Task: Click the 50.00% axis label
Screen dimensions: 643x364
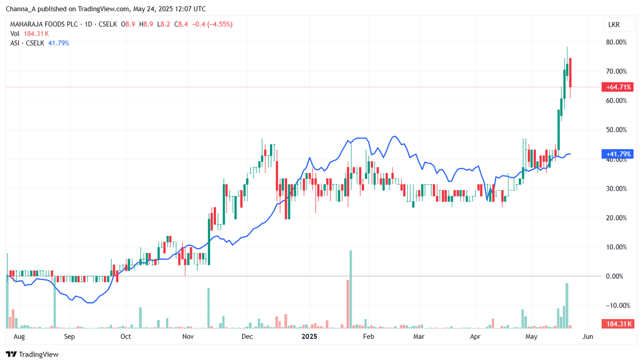Action: coord(617,130)
